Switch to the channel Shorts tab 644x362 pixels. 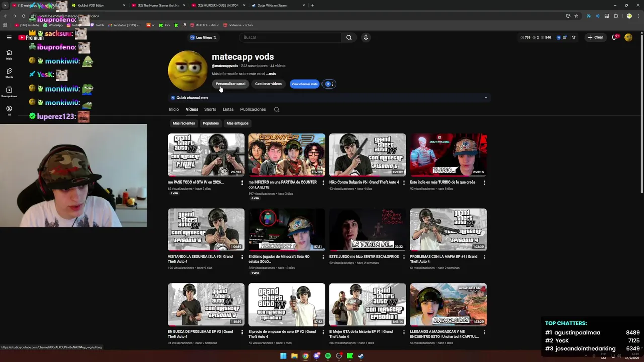click(210, 109)
